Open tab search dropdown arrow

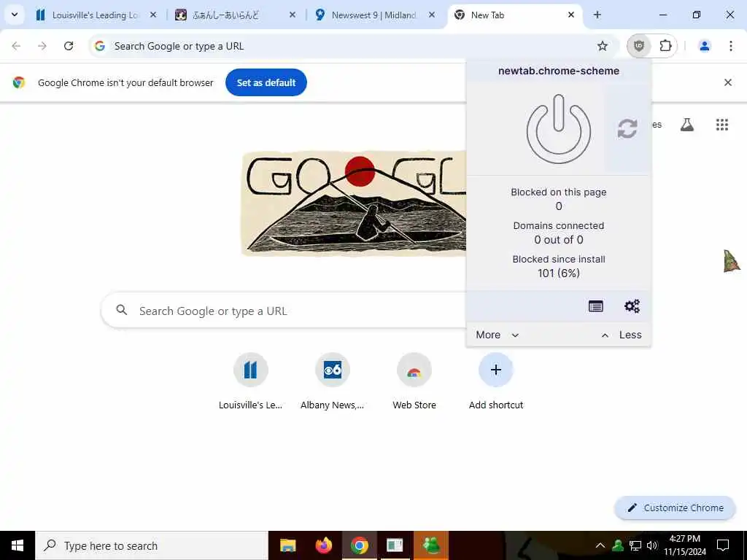[15, 15]
